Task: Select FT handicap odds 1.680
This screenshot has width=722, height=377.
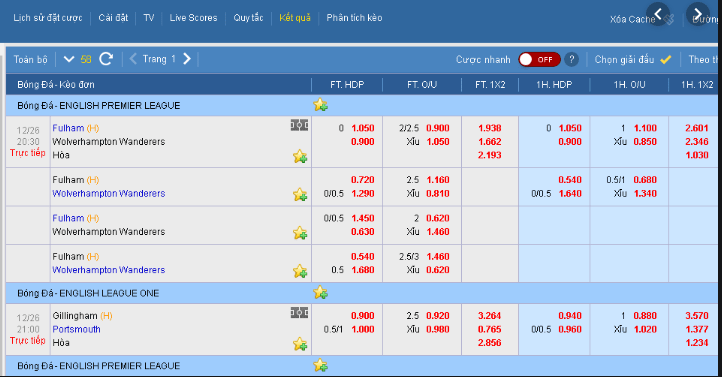Action: pyautogui.click(x=363, y=270)
